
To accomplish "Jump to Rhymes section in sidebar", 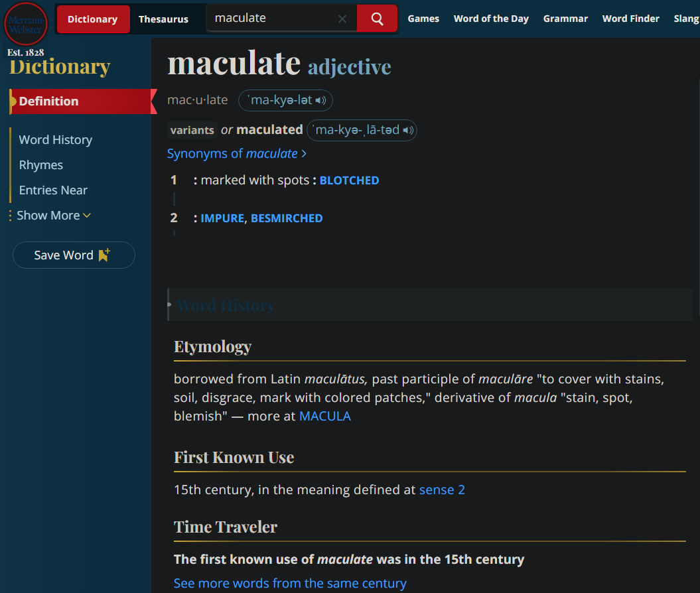I will (40, 165).
